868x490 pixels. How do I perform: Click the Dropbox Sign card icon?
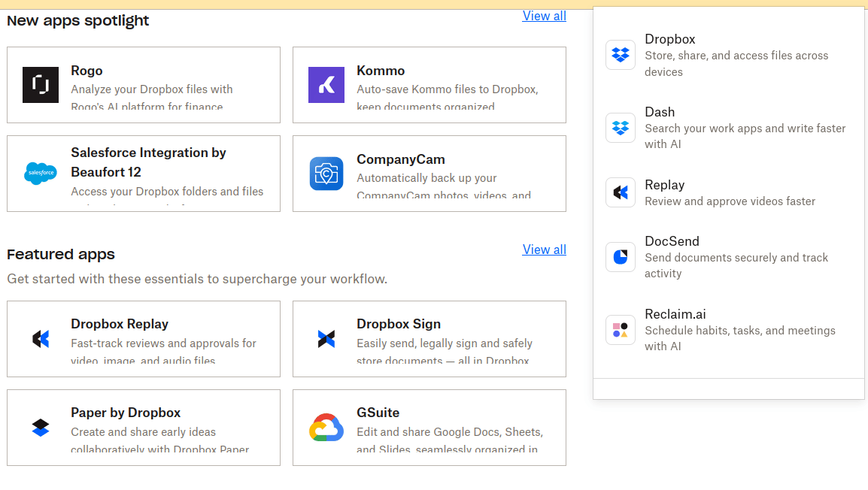pos(326,339)
